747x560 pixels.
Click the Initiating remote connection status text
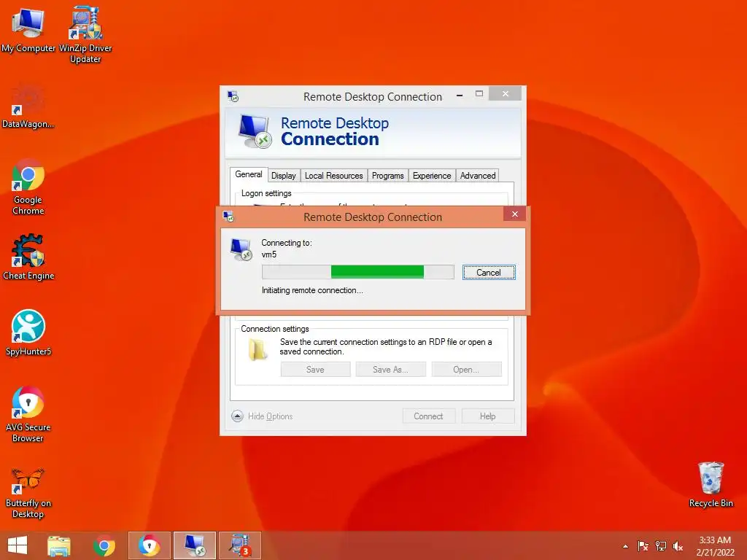(x=312, y=290)
